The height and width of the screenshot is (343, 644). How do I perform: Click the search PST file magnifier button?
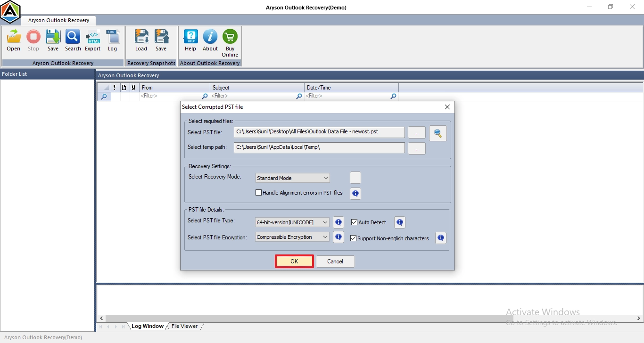(x=438, y=133)
